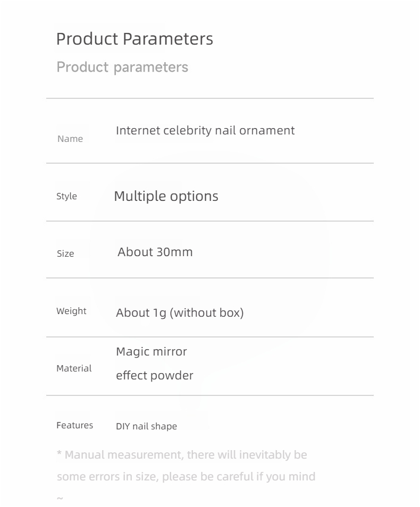Select "About 1g (without box)" text
The height and width of the screenshot is (507, 420).
180,312
